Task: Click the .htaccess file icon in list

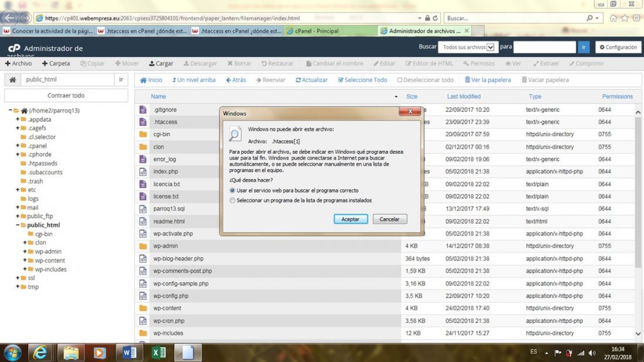Action: 143,122
